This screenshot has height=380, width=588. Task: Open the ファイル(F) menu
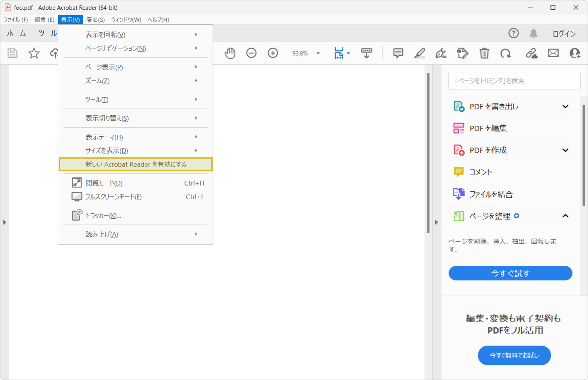(x=16, y=20)
